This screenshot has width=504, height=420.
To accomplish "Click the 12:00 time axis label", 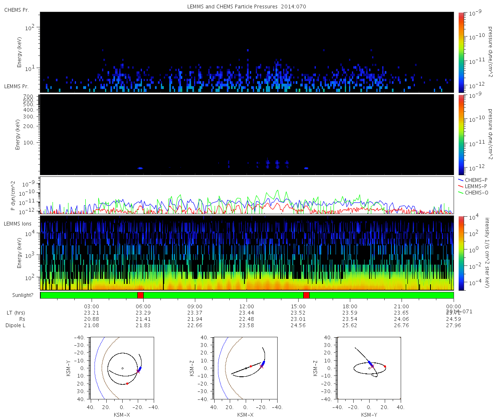I will (247, 307).
